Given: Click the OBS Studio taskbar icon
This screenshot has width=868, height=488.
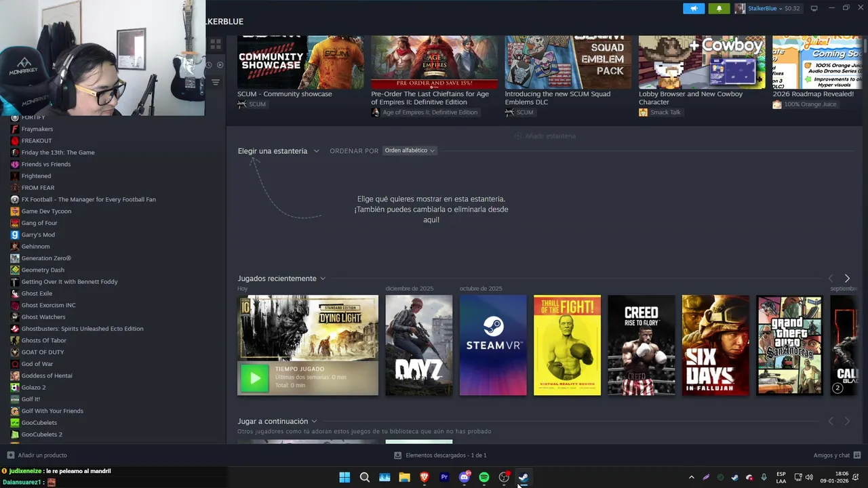Looking at the screenshot, I should [x=504, y=477].
